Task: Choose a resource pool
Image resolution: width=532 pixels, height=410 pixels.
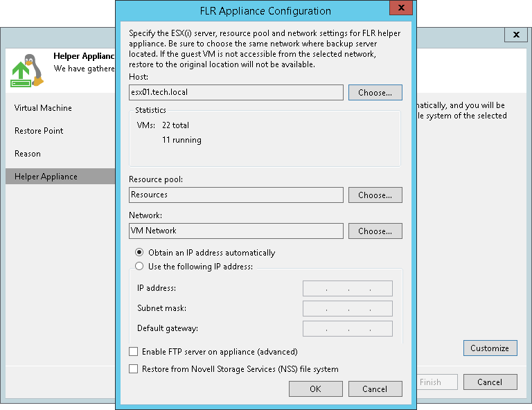Action: pyautogui.click(x=375, y=195)
